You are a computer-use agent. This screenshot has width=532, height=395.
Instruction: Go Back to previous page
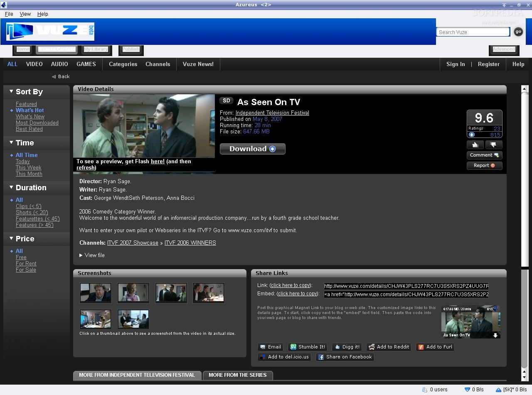point(61,76)
